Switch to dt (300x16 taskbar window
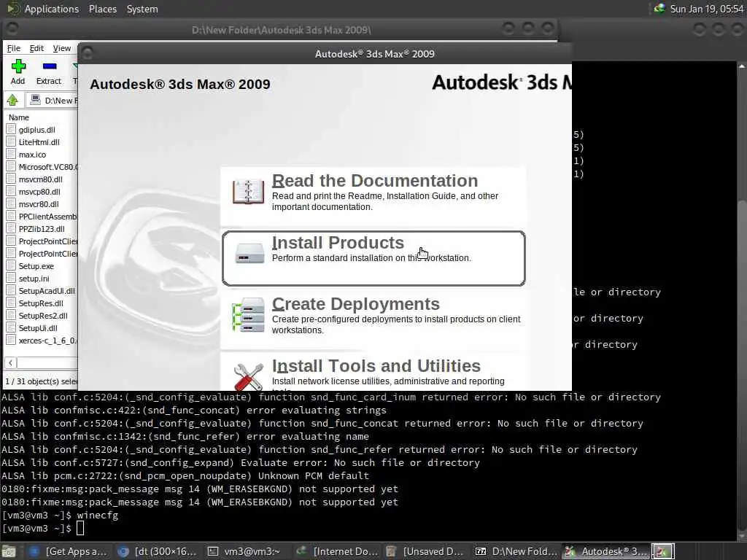This screenshot has width=747, height=560. (x=157, y=551)
